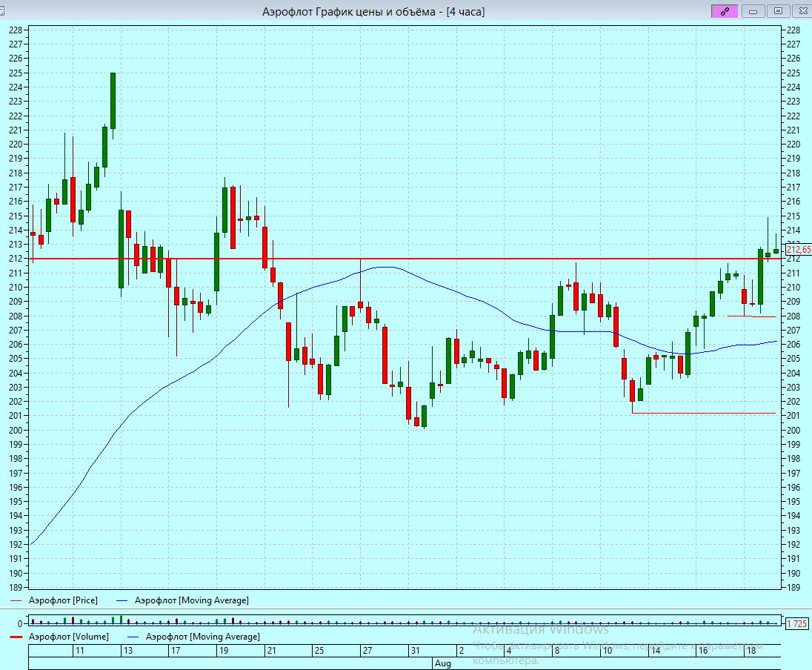Click the 'Aug' month label on time axis
This screenshot has width=812, height=670.
(443, 663)
